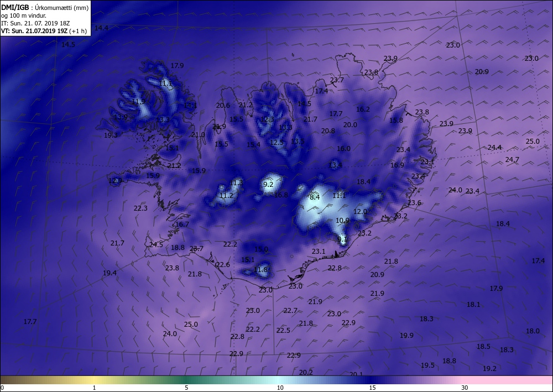The height and width of the screenshot is (392, 553).
Task: Click the map value 15.8
Action: (396, 120)
